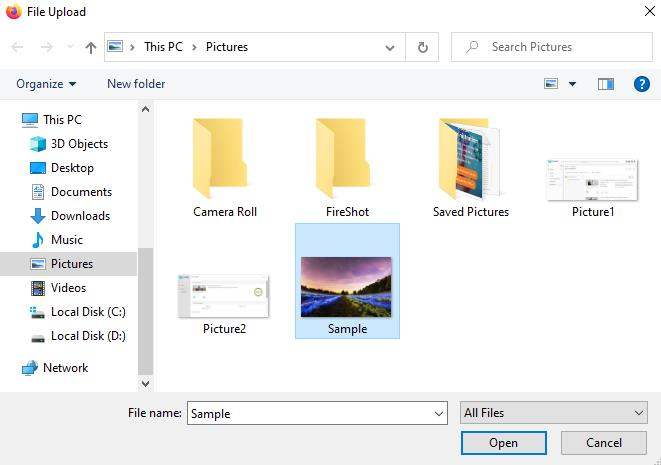The image size is (661, 465).
Task: Close the File Upload dialog
Action: pyautogui.click(x=650, y=11)
